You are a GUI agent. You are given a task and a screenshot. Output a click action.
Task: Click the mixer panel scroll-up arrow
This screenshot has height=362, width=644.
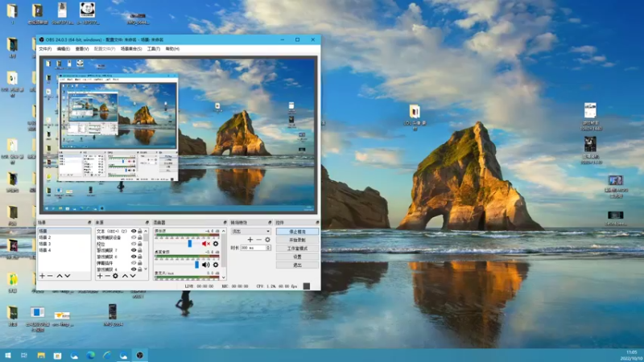pos(224,231)
